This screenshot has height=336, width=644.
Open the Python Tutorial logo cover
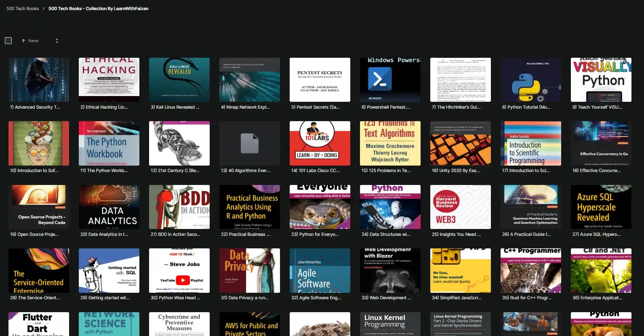click(x=531, y=80)
